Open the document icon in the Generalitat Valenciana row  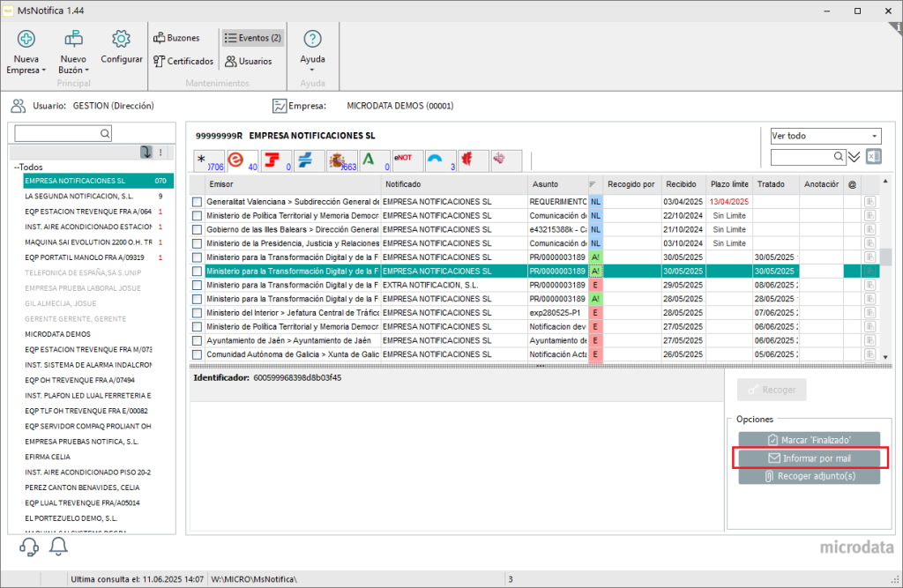[x=869, y=202]
